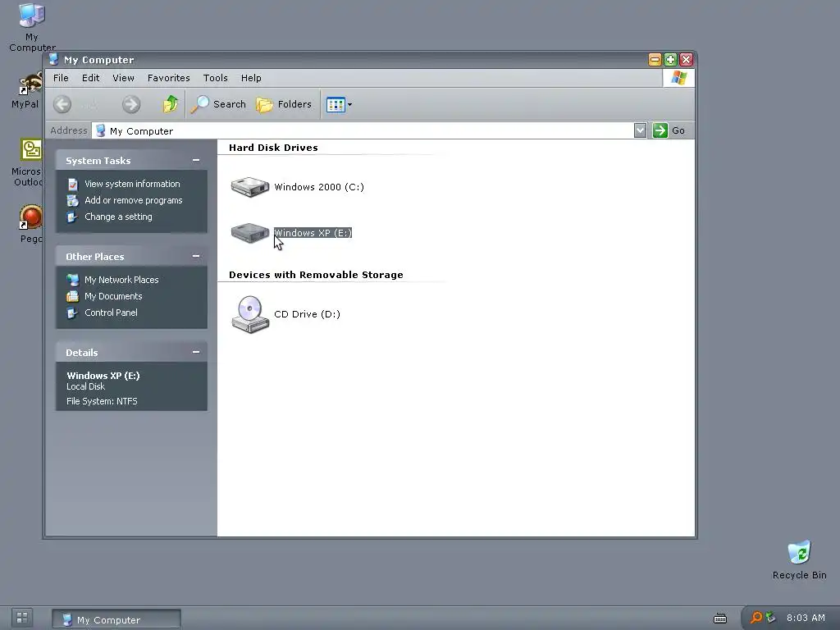Collapse the Details panel
Screen dimensions: 840x630
tap(196, 352)
